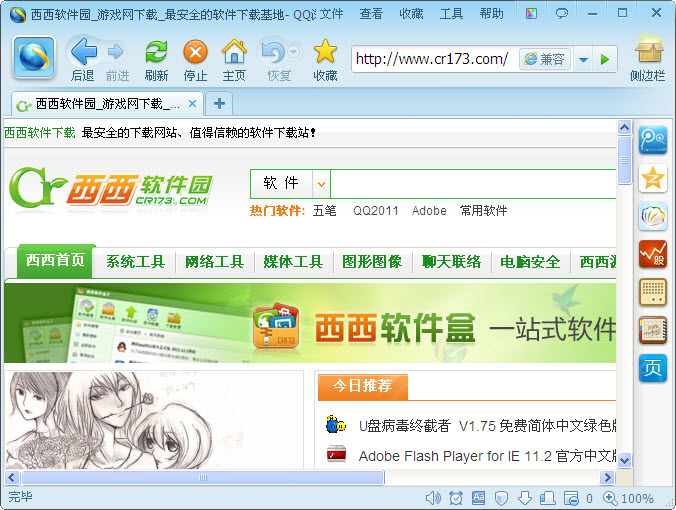This screenshot has height=510, width=676.
Task: Click the CR173 西西软件园 logo
Action: pos(111,190)
